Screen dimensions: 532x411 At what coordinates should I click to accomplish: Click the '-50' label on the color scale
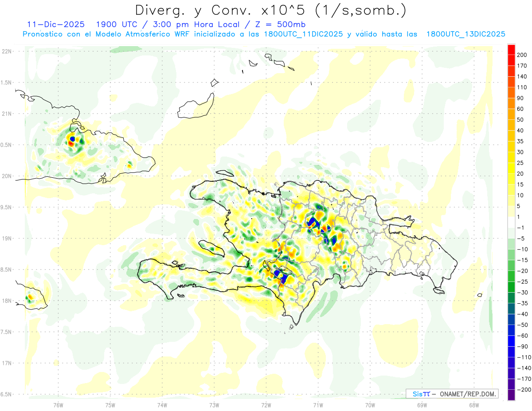pyautogui.click(x=522, y=325)
